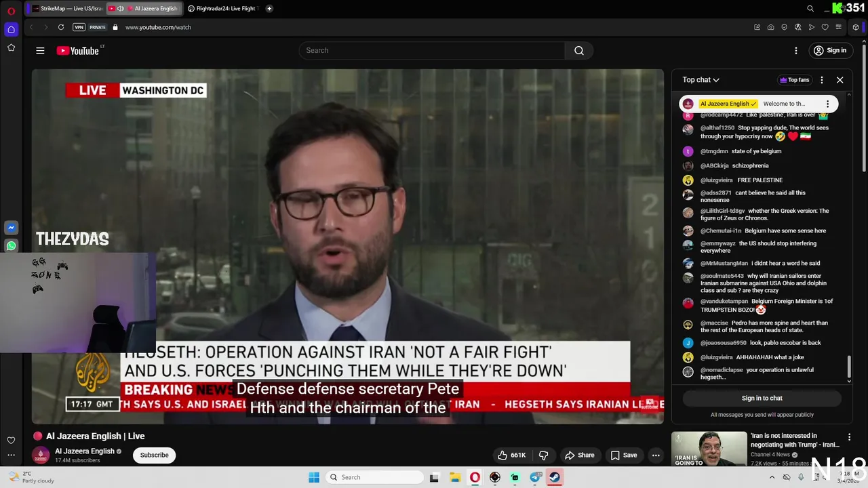Open more actions beside Save
Image resolution: width=868 pixels, height=488 pixels.
656,455
